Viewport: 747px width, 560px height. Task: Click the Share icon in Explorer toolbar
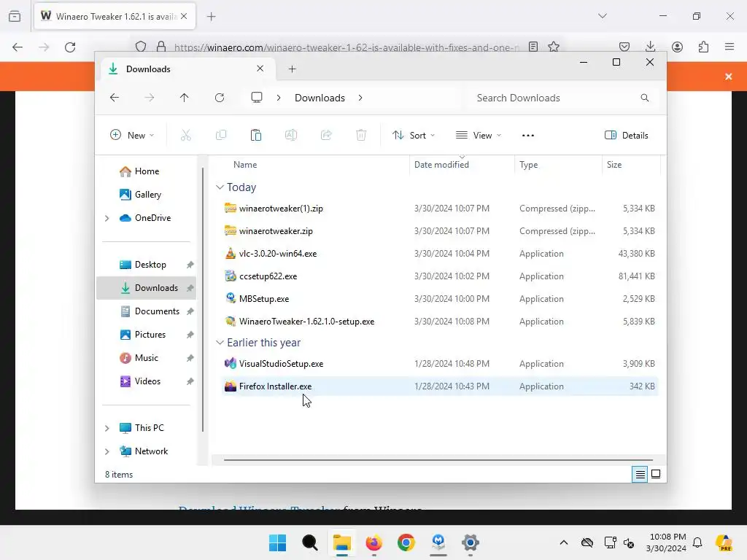pyautogui.click(x=326, y=135)
